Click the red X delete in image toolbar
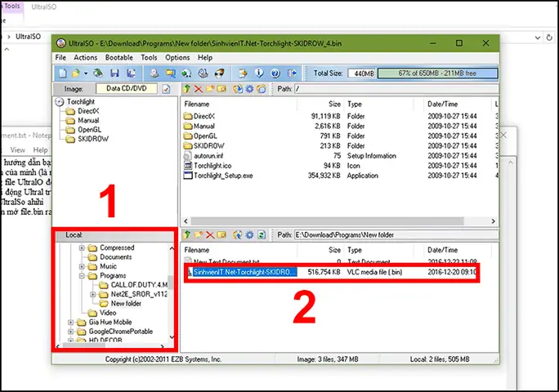The width and height of the screenshot is (559, 392). pyautogui.click(x=199, y=89)
